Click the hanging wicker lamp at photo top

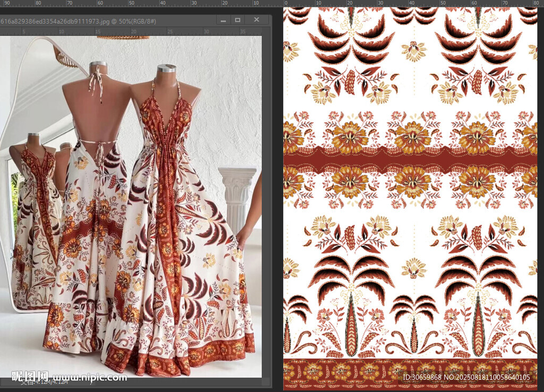123,37
